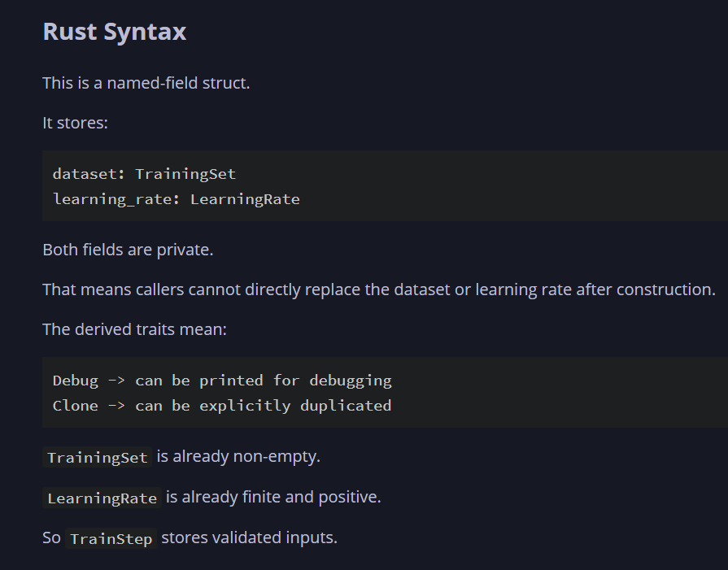Screen dimensions: 728x570
Task: Click 'stores validated inputs.' text
Action: tap(250, 537)
